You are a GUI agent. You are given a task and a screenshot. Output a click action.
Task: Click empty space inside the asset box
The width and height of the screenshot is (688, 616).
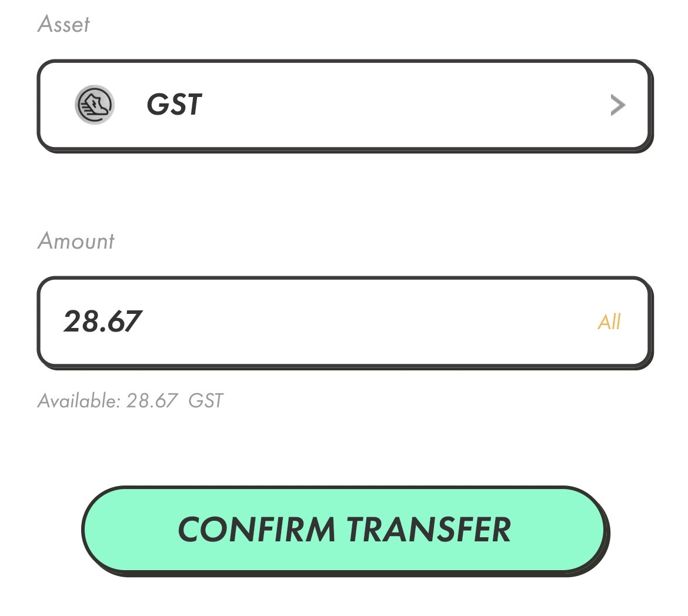click(x=395, y=105)
